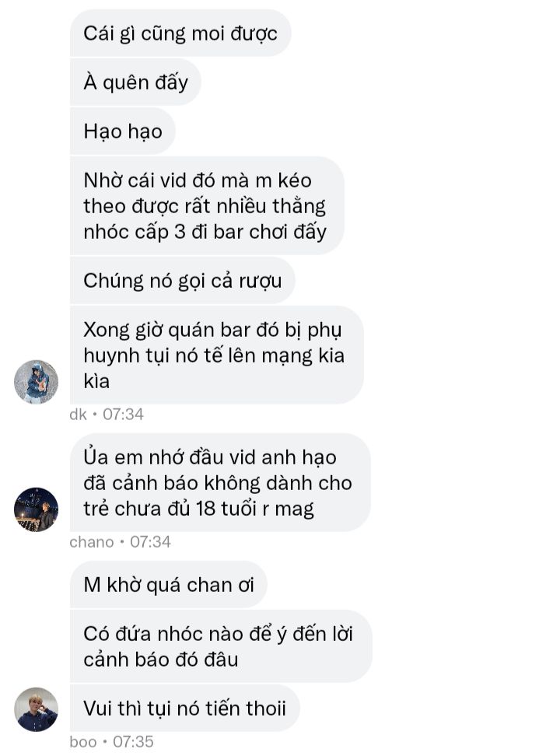Click sender label 'boo • 07:35'
This screenshot has height=756, width=560.
pos(111,741)
